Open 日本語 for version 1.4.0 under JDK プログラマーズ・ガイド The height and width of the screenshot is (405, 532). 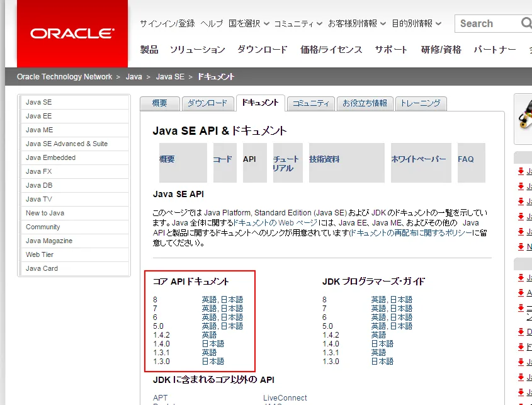tap(382, 344)
